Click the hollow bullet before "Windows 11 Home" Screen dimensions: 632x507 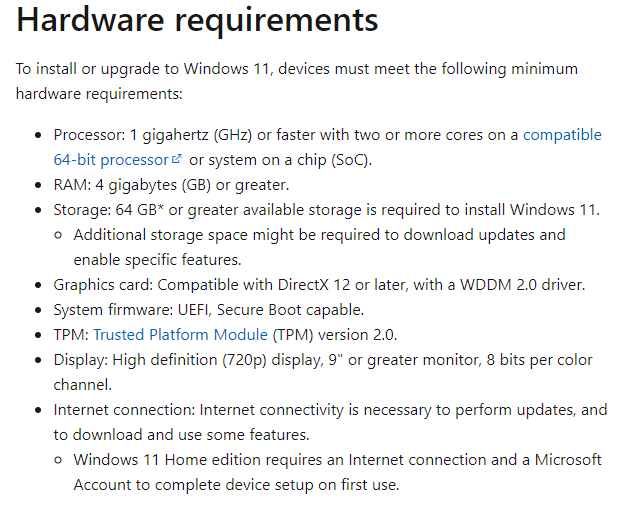[x=59, y=460]
